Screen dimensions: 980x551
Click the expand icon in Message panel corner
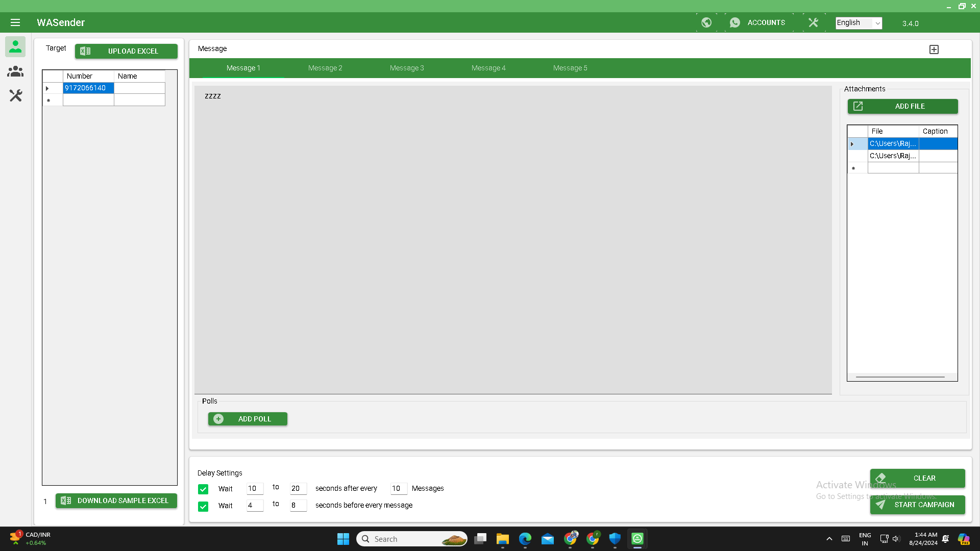click(x=934, y=49)
